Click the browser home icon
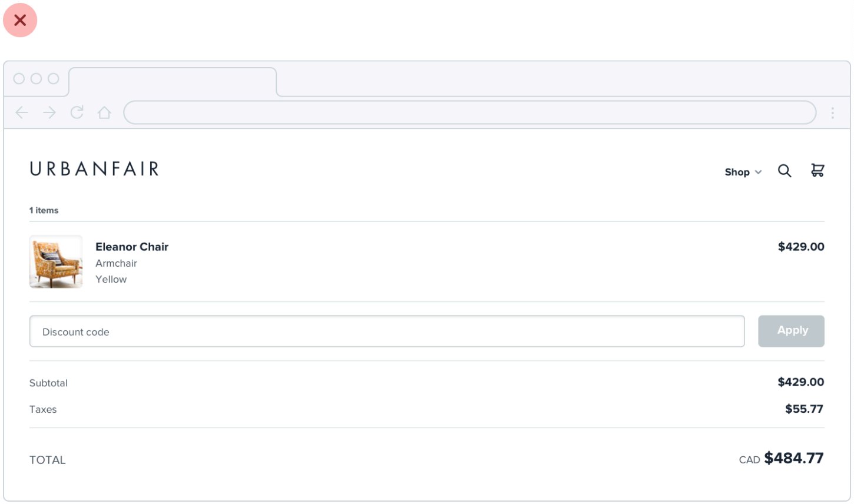 point(104,112)
